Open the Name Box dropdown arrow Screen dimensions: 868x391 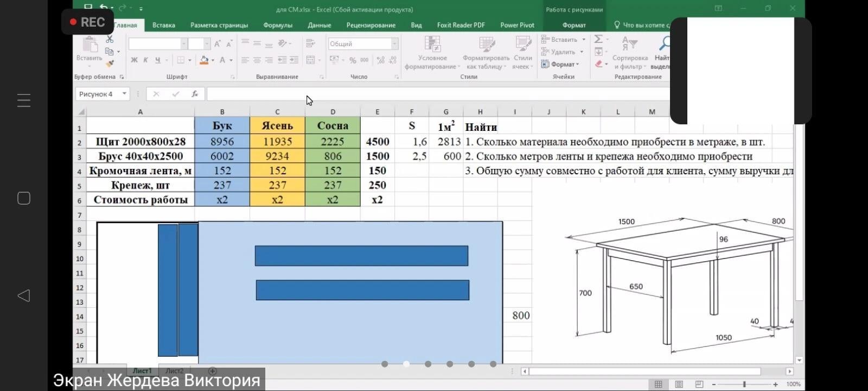[124, 94]
